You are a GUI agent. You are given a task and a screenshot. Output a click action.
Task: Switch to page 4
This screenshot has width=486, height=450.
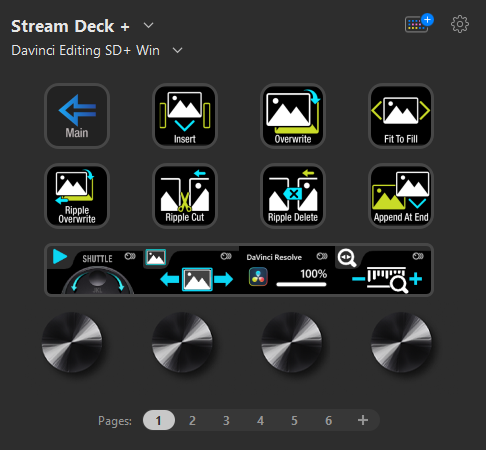pyautogui.click(x=260, y=420)
